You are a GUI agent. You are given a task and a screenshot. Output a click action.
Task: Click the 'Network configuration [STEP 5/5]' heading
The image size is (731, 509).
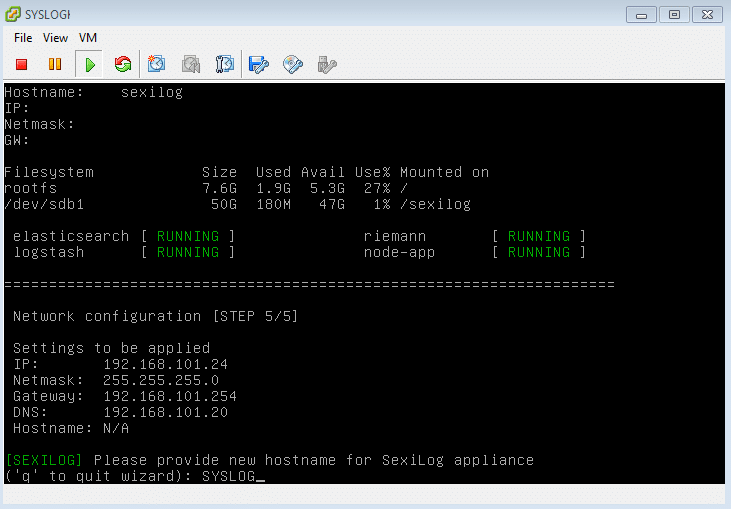click(155, 316)
